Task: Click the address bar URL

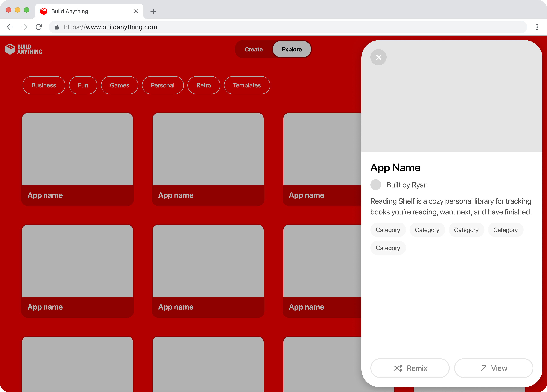Action: (x=110, y=27)
